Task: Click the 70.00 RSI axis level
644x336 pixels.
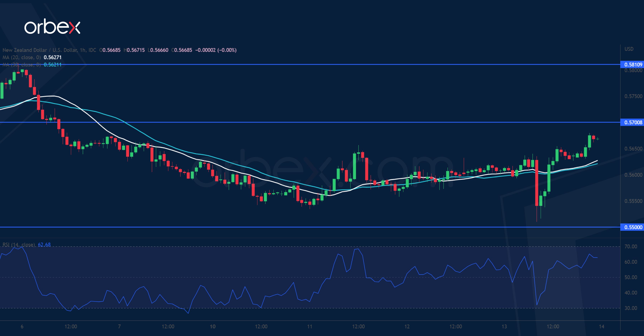Action: tap(631, 247)
